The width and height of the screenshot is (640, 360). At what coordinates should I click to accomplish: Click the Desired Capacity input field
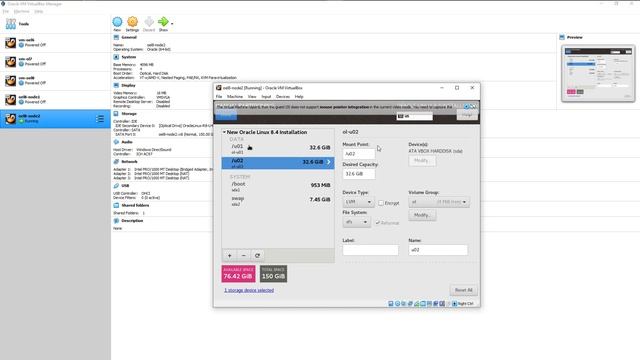point(359,174)
